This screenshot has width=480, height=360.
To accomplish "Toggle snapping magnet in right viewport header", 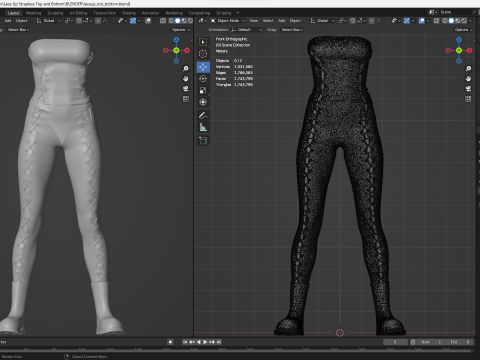I will pos(353,21).
